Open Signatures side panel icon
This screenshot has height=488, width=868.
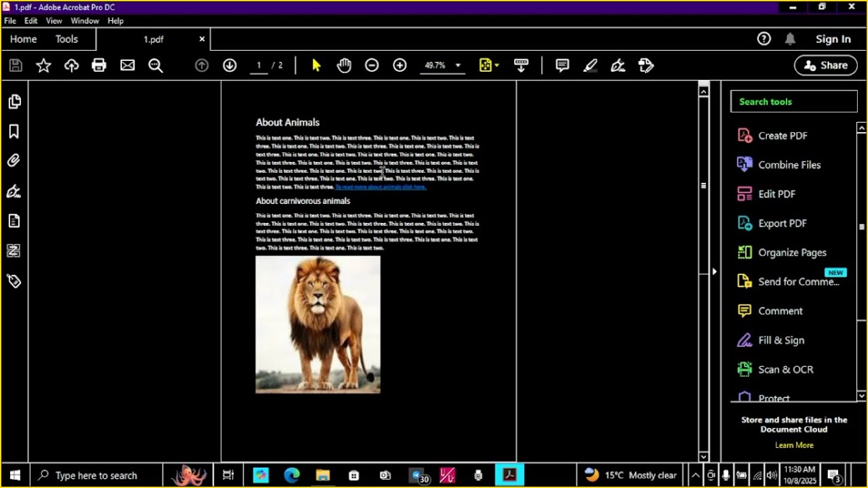[14, 191]
